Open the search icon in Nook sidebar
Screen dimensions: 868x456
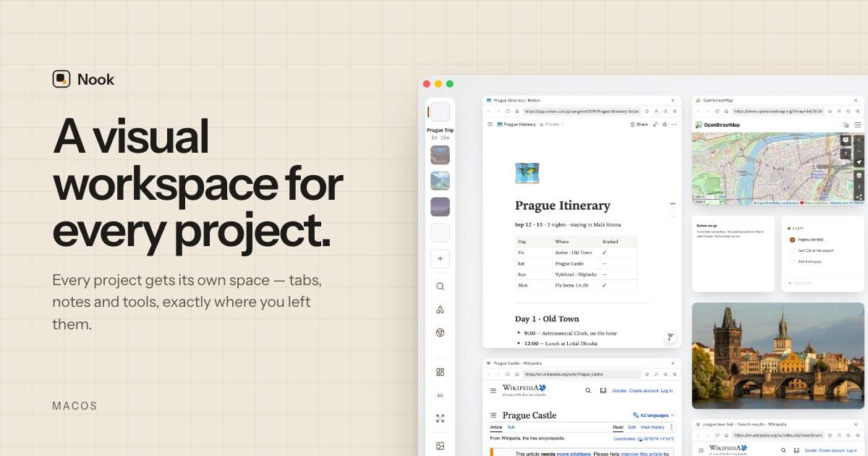click(x=440, y=287)
